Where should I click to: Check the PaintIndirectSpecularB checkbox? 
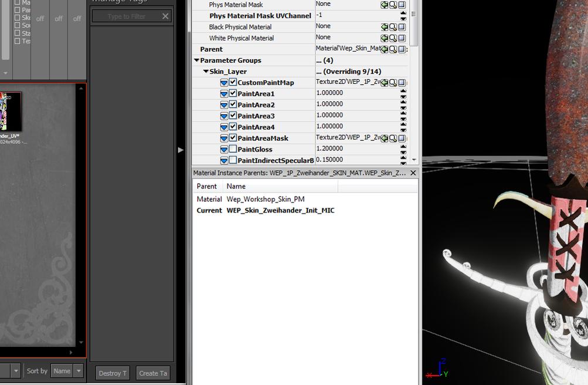click(x=233, y=160)
